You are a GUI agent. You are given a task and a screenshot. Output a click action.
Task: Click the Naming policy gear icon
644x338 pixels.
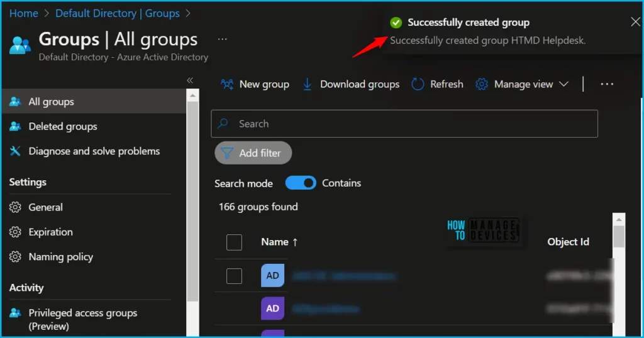coord(15,257)
